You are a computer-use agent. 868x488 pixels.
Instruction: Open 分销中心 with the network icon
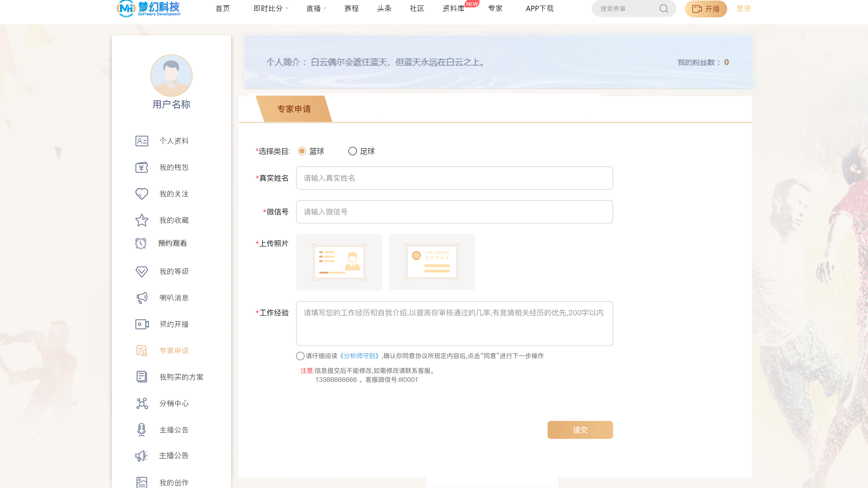coord(142,403)
